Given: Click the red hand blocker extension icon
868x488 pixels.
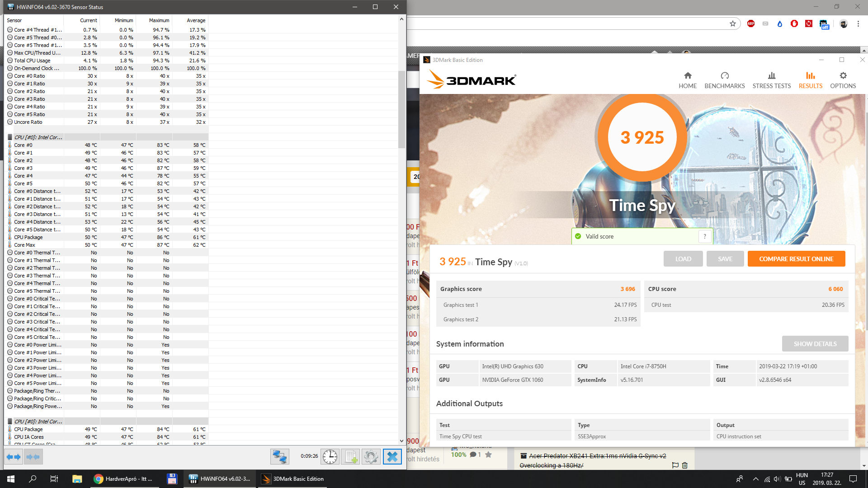Looking at the screenshot, I should click(794, 23).
